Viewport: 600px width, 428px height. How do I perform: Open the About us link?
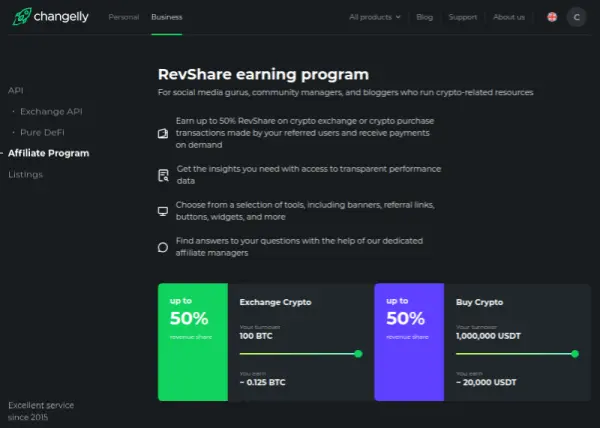[509, 17]
